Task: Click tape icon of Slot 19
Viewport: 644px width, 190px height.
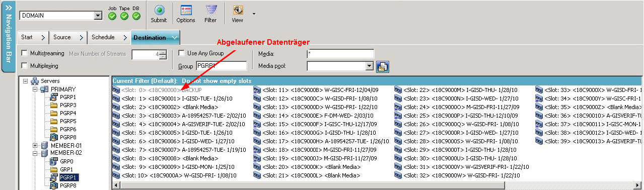Action: (x=257, y=158)
